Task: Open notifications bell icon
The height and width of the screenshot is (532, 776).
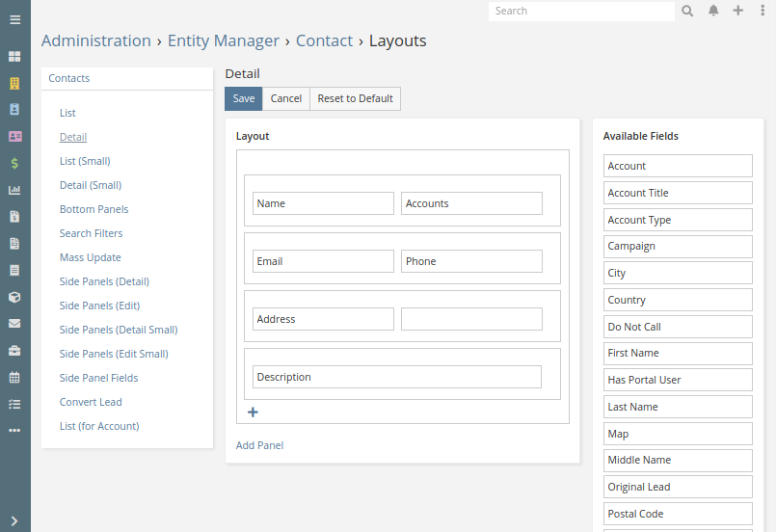Action: pos(713,11)
